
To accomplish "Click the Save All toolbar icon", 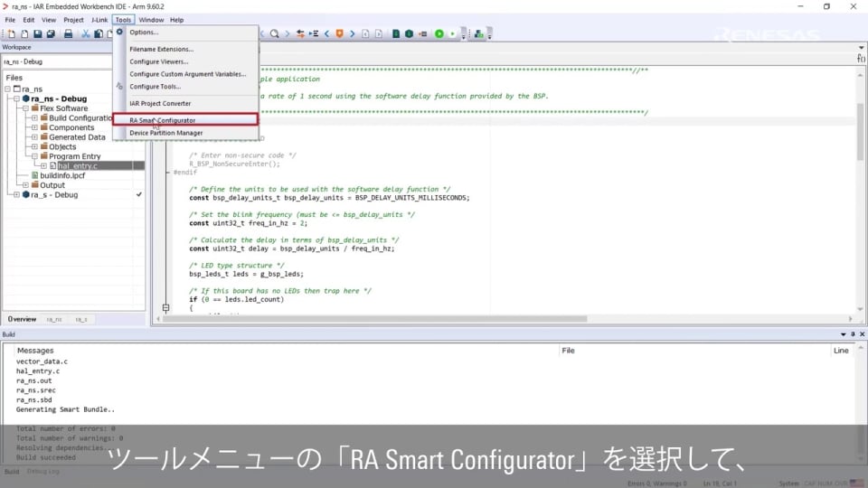I will click(x=51, y=34).
